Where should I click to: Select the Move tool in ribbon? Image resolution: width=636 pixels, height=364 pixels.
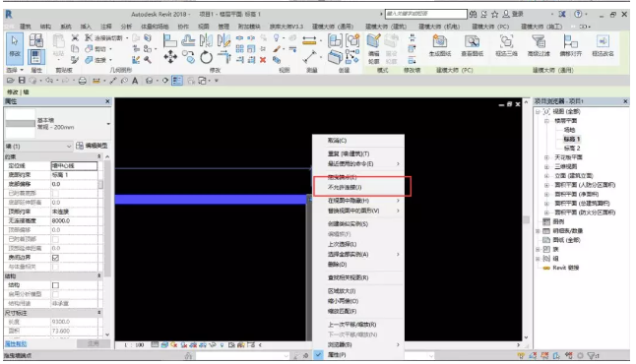[170, 57]
